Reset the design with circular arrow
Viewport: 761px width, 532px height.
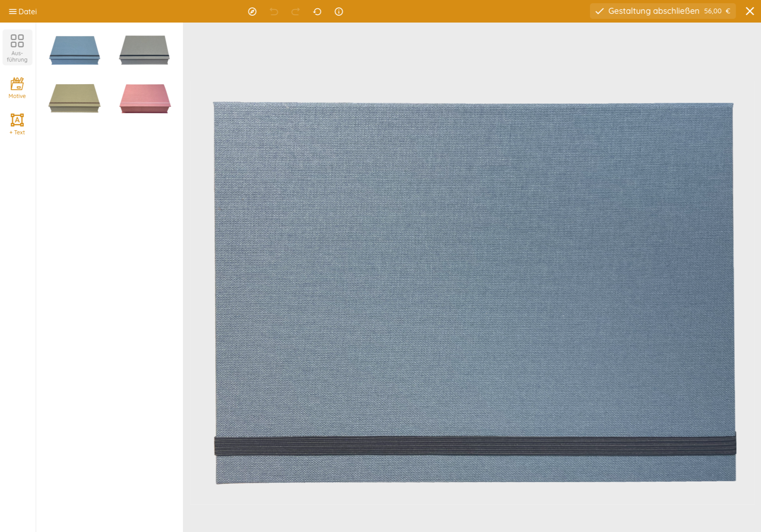tap(317, 12)
